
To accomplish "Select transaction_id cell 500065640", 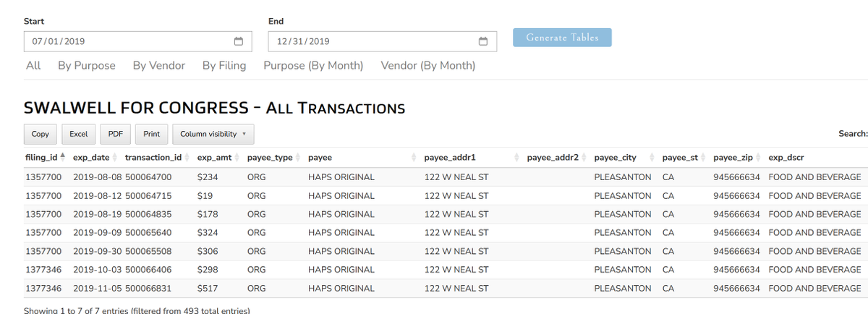I will point(148,232).
